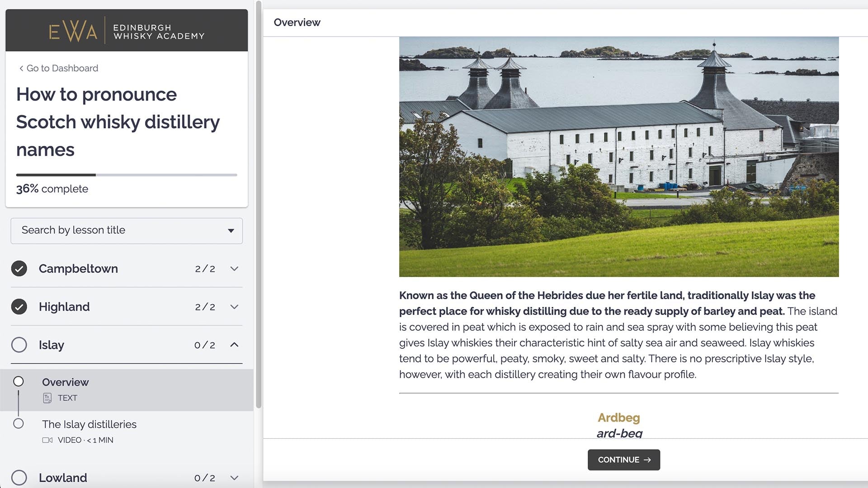This screenshot has width=868, height=488.
Task: Go to Dashboard link
Action: click(x=58, y=68)
